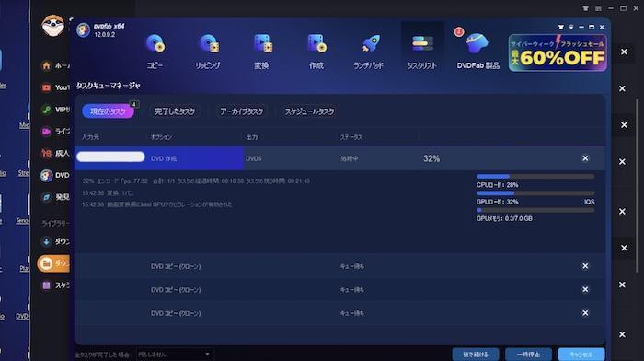Open StreamFab title bar menu icon

coord(598,8)
